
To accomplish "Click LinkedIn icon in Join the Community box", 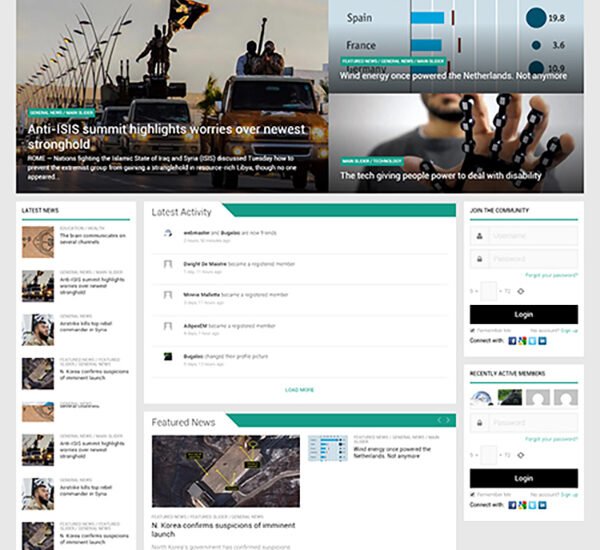I will pyautogui.click(x=542, y=340).
